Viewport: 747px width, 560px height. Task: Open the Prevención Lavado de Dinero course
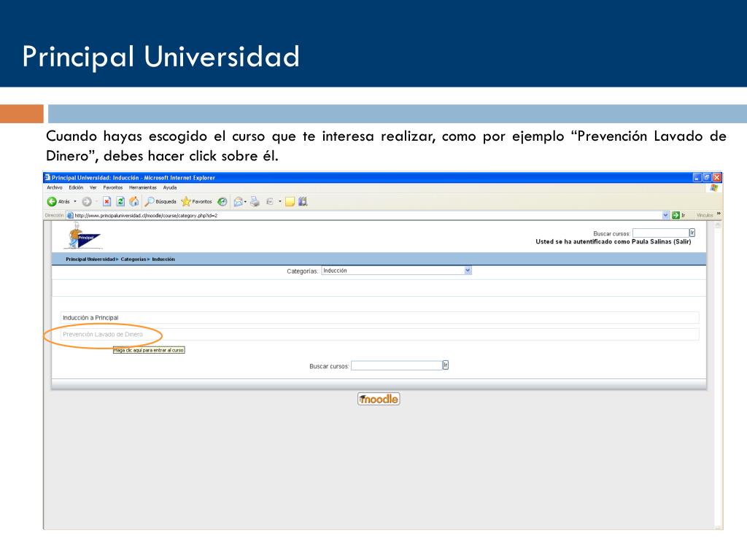coord(102,334)
